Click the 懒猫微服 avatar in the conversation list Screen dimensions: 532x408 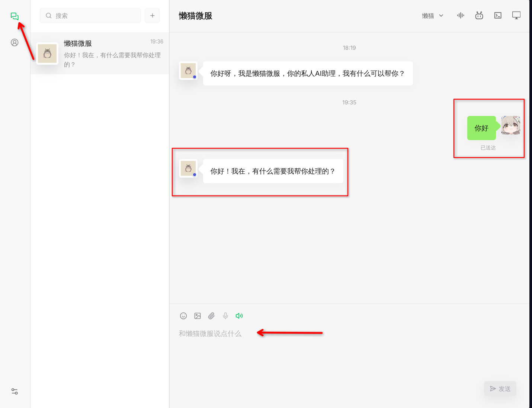[47, 54]
